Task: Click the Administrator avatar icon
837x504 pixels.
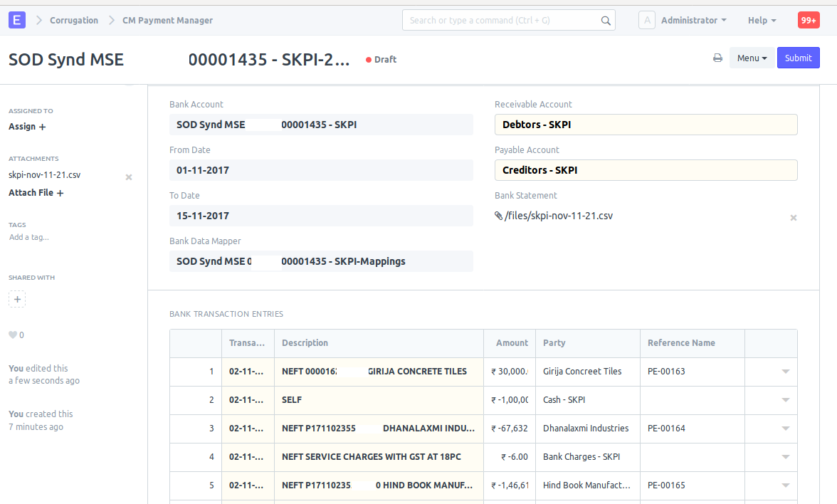Action: click(x=646, y=20)
